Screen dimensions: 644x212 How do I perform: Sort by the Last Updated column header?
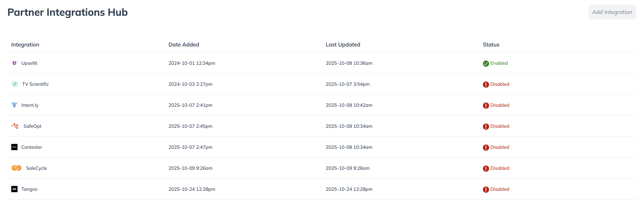point(342,45)
